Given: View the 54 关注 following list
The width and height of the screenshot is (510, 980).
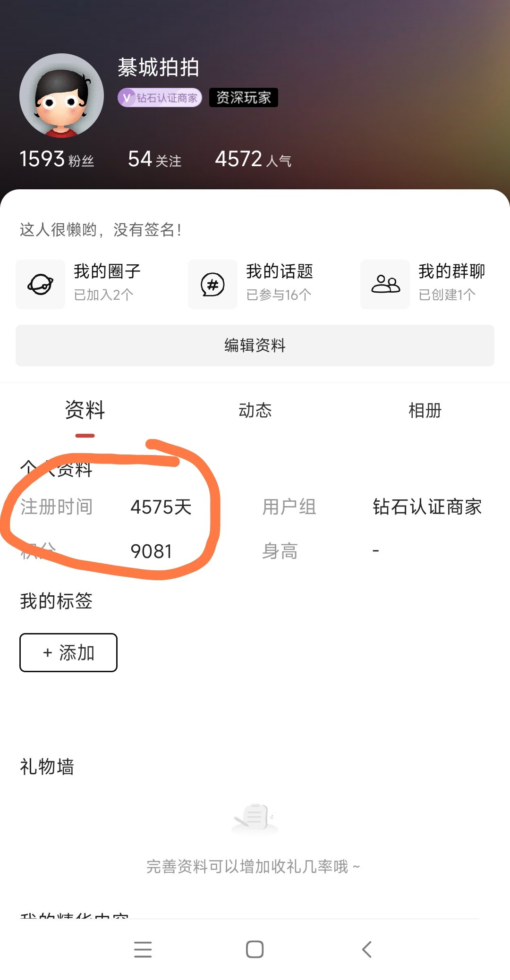Looking at the screenshot, I should 155,159.
